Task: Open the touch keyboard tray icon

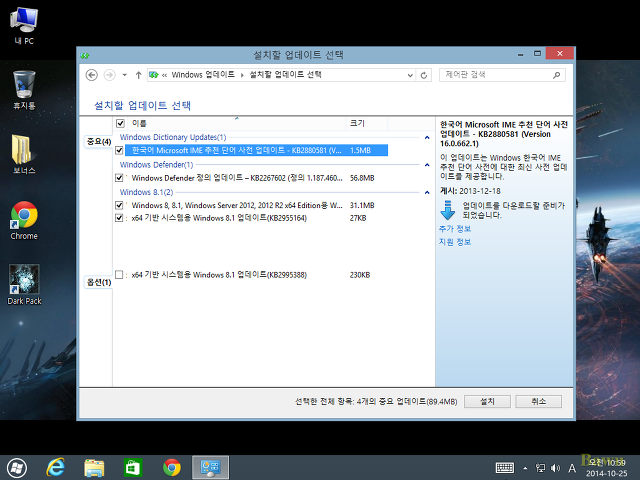Action: tap(504, 468)
